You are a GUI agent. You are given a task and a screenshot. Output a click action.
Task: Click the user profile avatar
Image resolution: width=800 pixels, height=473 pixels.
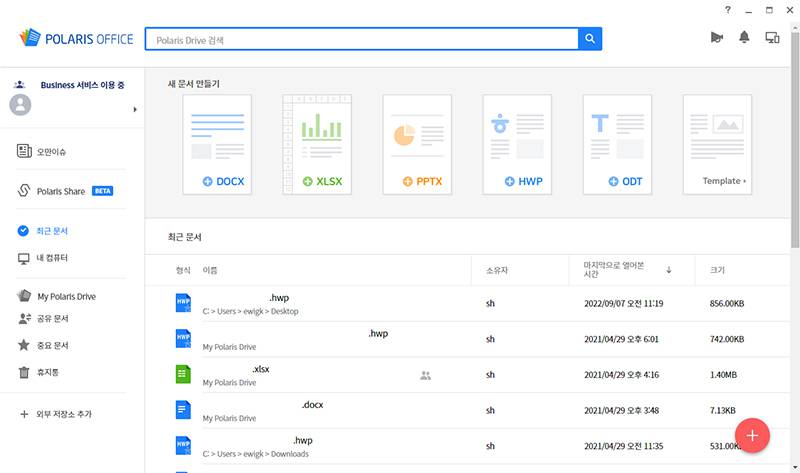click(x=20, y=105)
